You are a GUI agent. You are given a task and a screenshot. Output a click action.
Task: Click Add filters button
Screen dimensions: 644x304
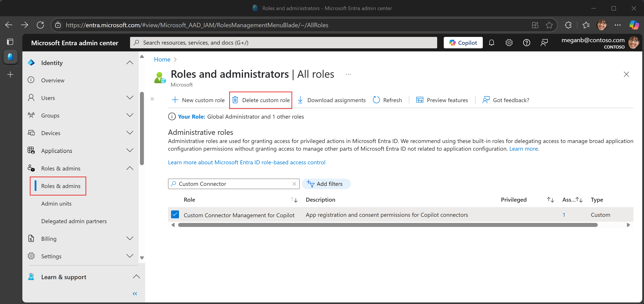(x=326, y=184)
